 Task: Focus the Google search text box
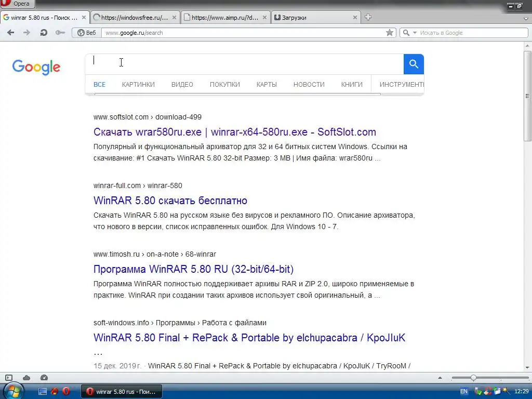[x=244, y=64]
